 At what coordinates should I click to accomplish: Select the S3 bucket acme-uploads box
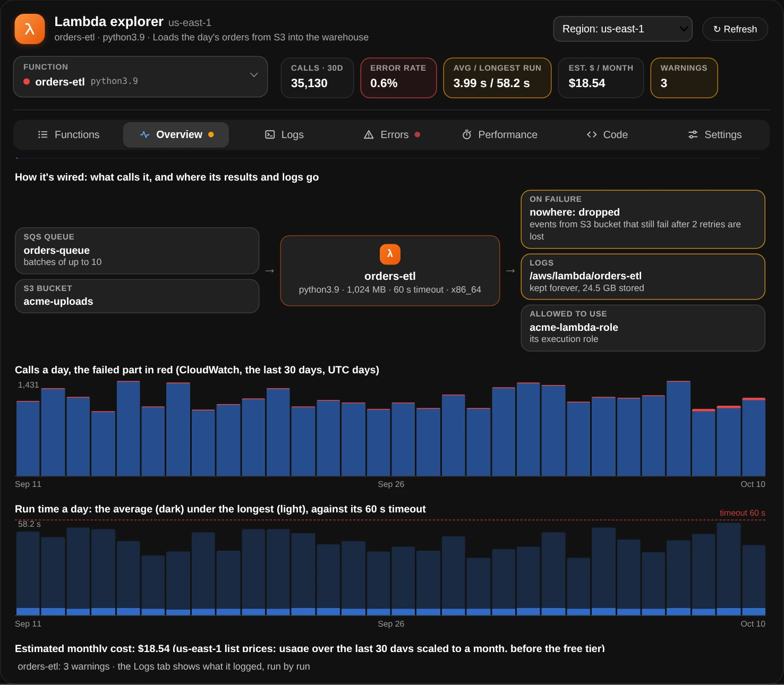click(x=137, y=296)
